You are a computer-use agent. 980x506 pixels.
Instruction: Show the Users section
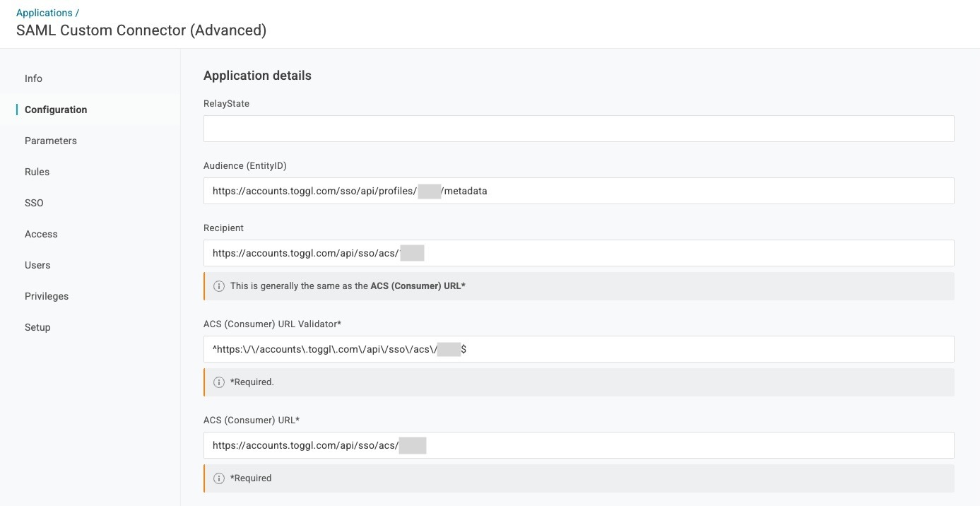pos(37,265)
